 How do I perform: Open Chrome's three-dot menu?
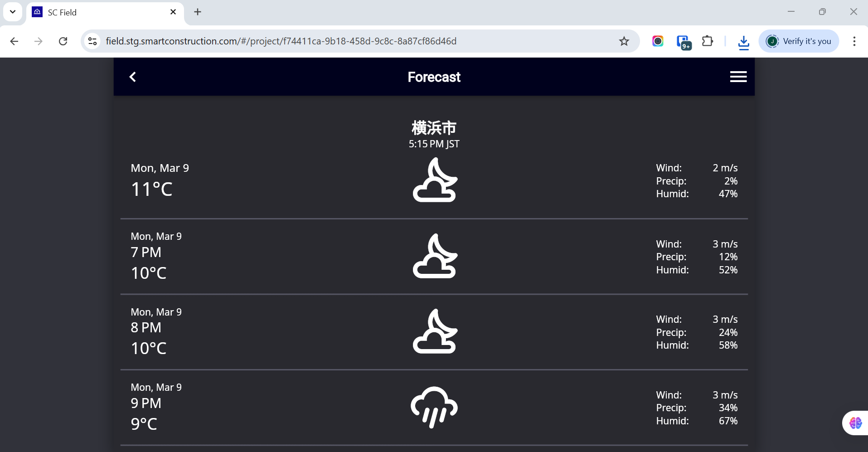pyautogui.click(x=854, y=41)
